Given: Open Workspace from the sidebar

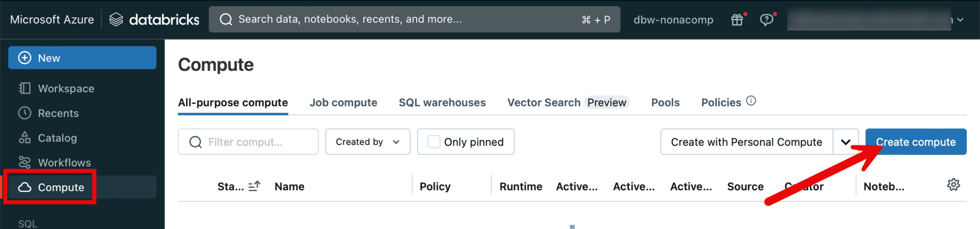Looking at the screenshot, I should pos(66,89).
